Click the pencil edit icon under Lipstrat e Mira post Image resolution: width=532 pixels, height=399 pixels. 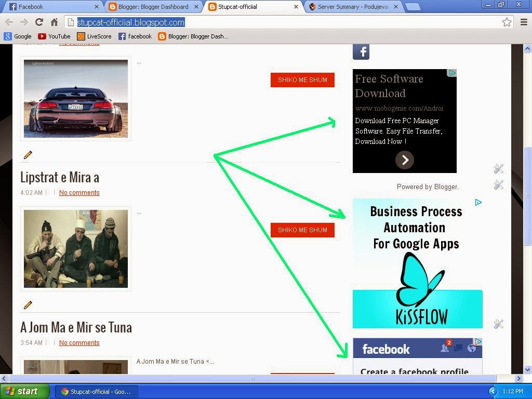point(28,304)
